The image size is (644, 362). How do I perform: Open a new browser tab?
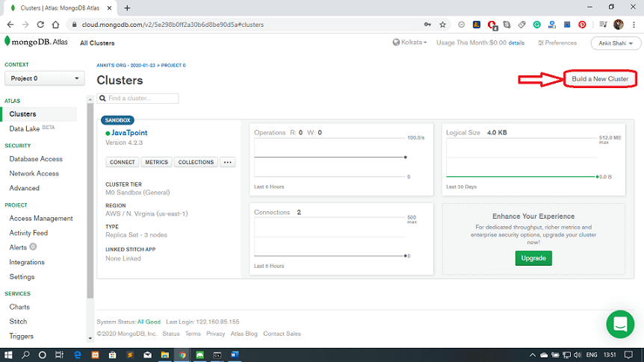coord(127,7)
